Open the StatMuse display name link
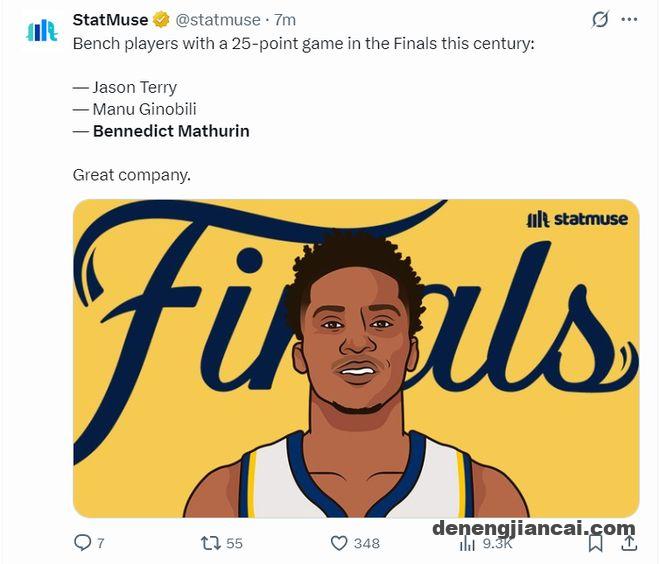Viewport: 660px width, 564px height. point(110,20)
